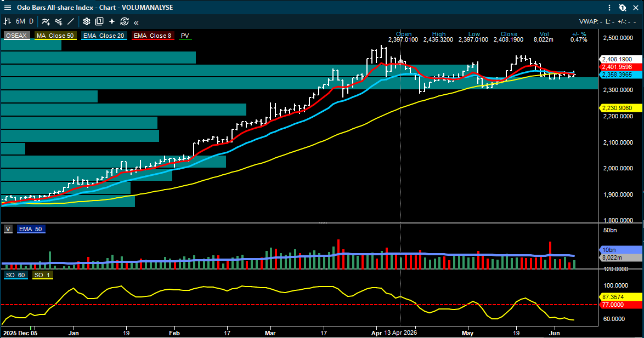
Task: Click the blue 2,358.3965 price tag
Action: point(621,75)
